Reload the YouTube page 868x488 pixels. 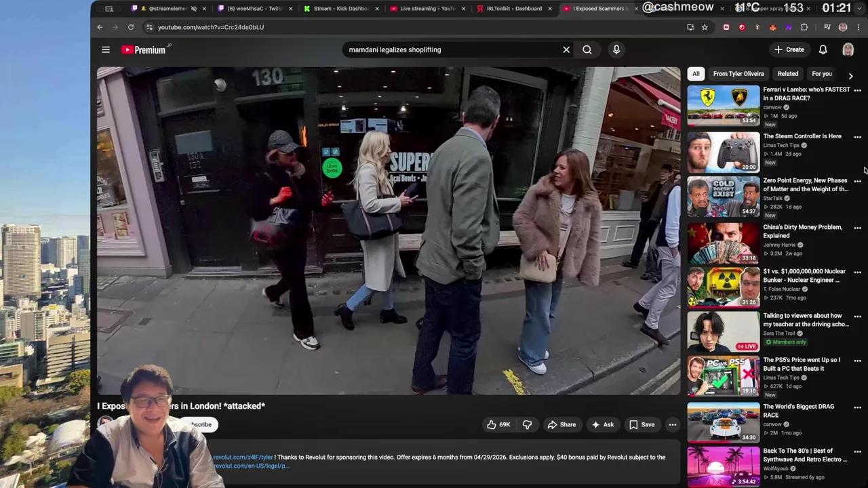tap(131, 27)
